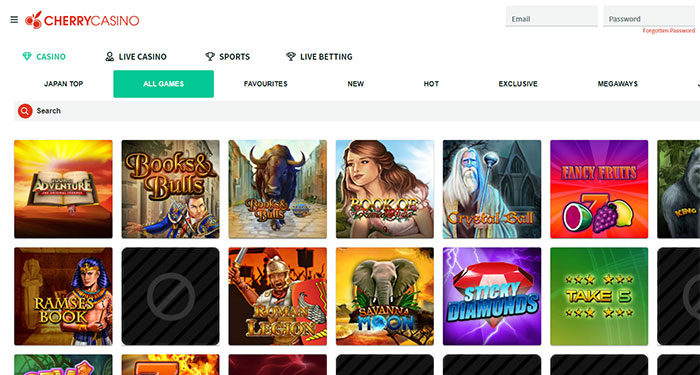The image size is (700, 375).
Task: Select the Live Betting trophy icon
Action: coord(291,57)
